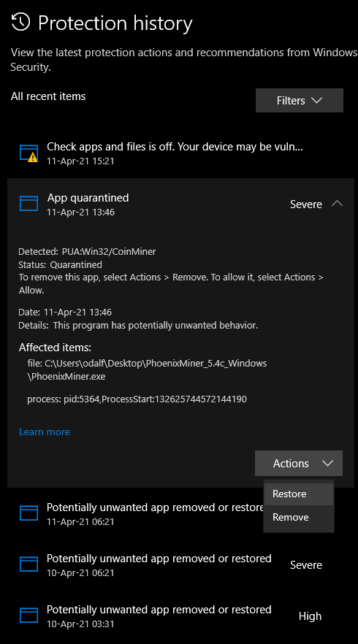
Task: Click the App quarantined window icon
Action: 28,204
